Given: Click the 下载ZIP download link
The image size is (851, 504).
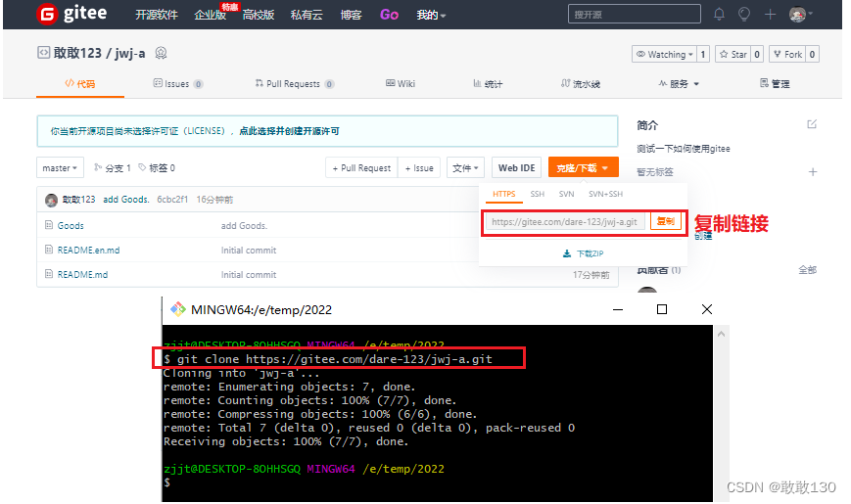Looking at the screenshot, I should click(583, 253).
